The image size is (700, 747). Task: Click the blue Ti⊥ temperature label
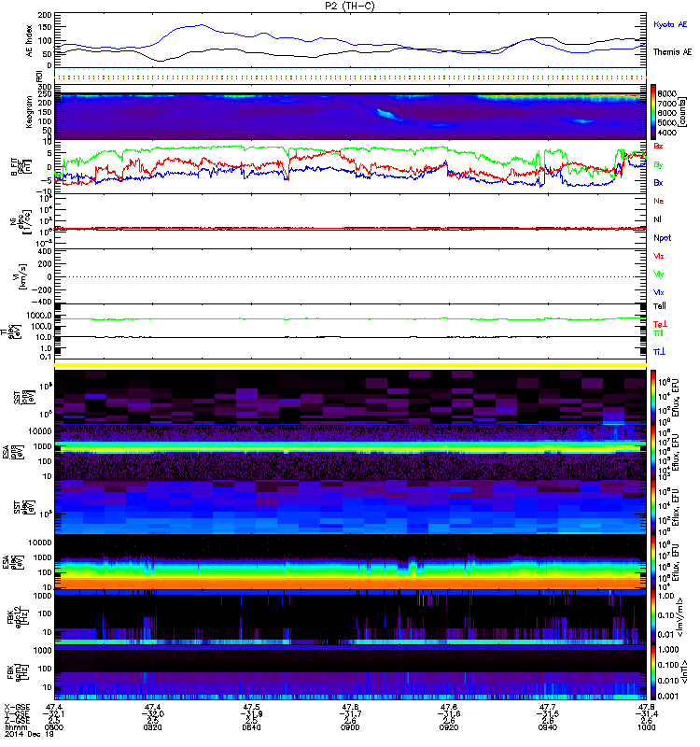(x=659, y=352)
